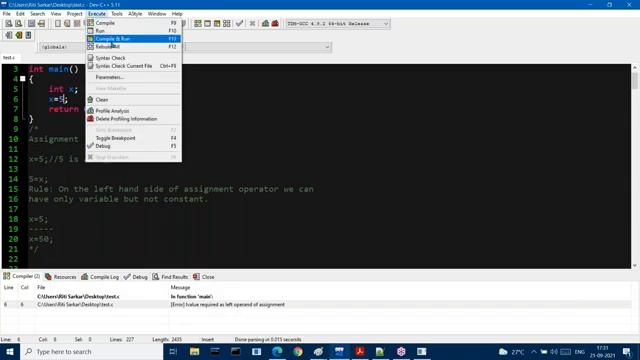Click the "int main()" code line
Image resolution: width=640 pixels, height=360 pixels.
pos(53,69)
